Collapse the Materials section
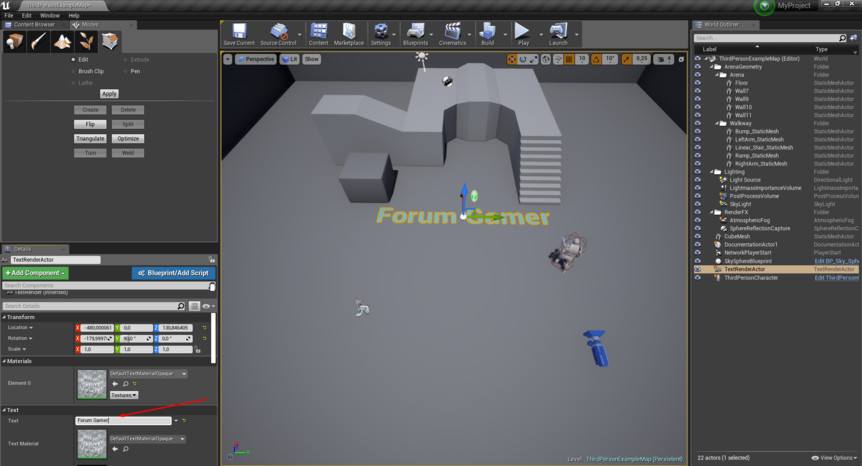 [4, 361]
